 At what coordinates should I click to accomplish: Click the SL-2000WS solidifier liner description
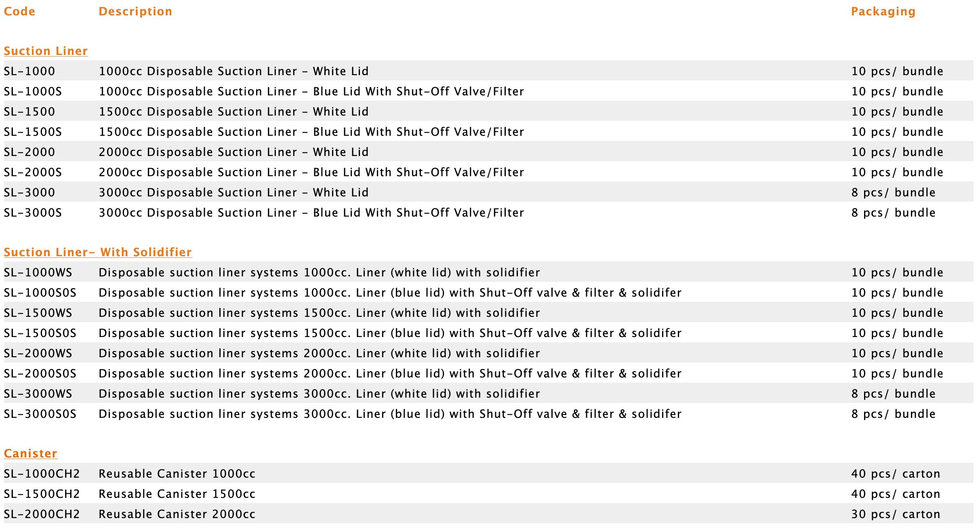tap(319, 354)
